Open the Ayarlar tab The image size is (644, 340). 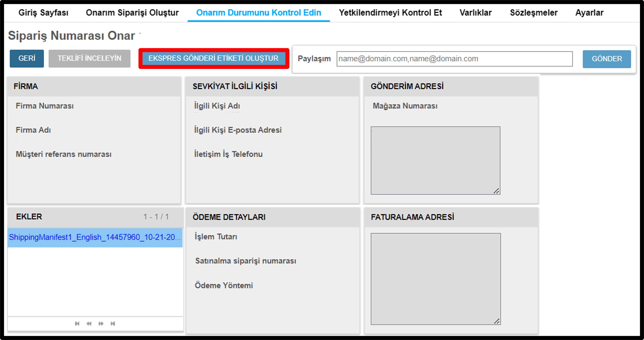(589, 13)
